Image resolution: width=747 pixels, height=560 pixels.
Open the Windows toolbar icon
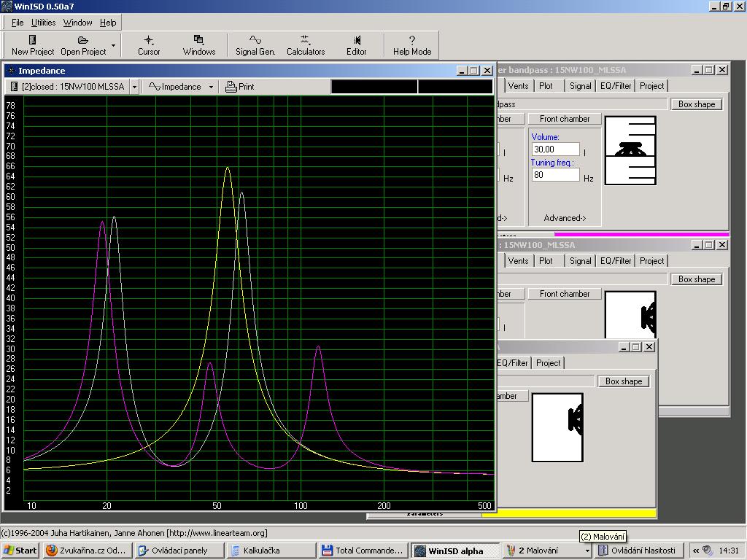(x=198, y=41)
